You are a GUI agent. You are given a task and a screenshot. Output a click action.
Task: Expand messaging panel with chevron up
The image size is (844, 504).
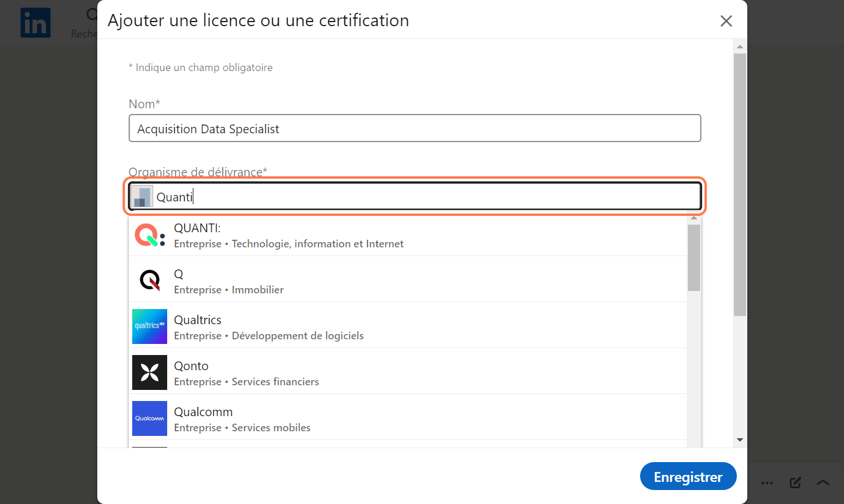(822, 482)
